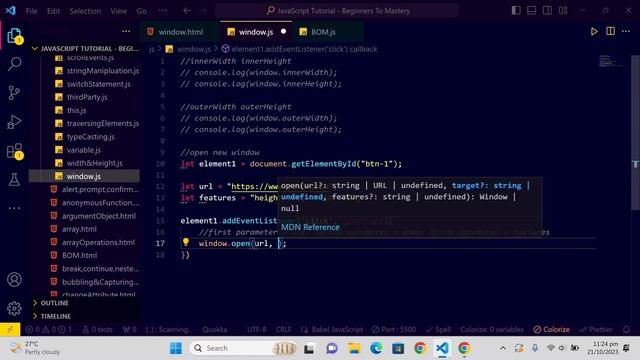Image resolution: width=640 pixels, height=360 pixels.
Task: Open Source Control view
Action: coord(14,93)
